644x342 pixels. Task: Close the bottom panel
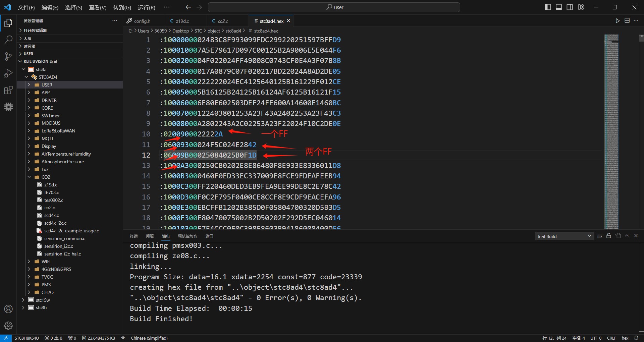click(636, 236)
